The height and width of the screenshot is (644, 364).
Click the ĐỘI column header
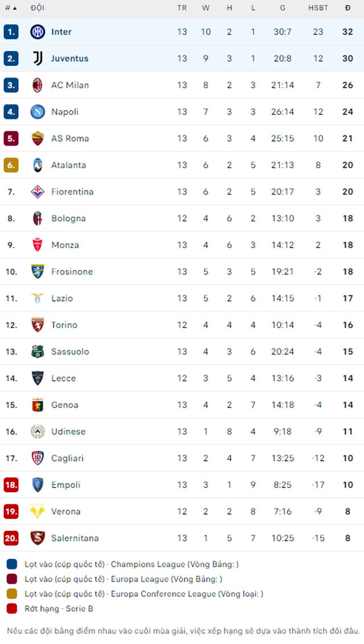[37, 8]
